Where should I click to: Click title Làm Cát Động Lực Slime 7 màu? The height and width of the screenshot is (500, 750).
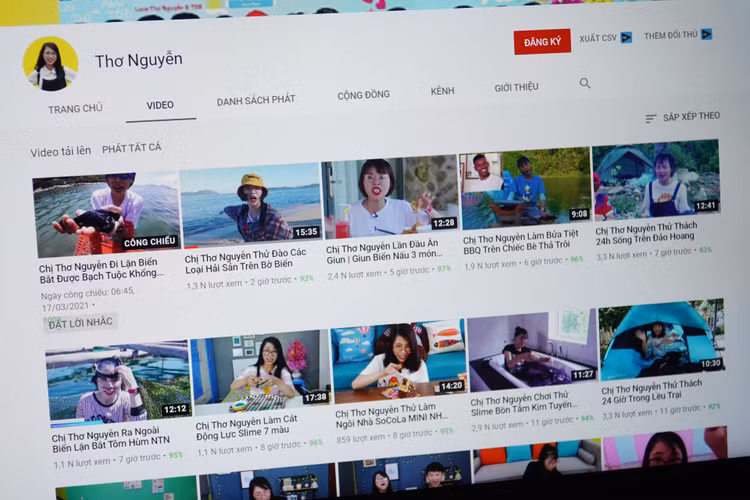tap(246, 427)
